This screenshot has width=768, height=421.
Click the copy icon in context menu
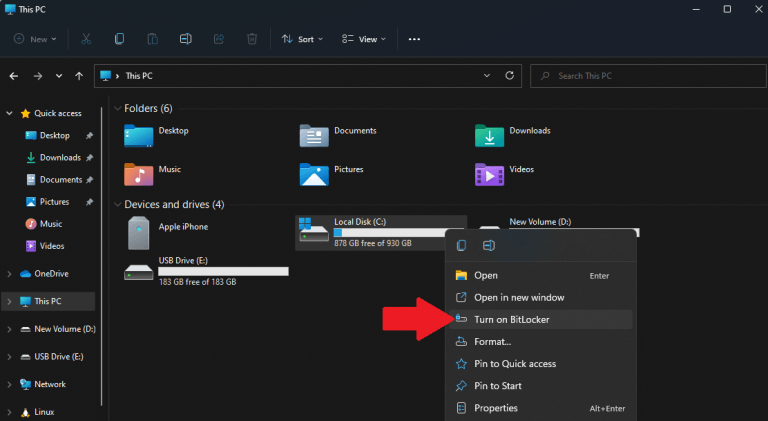coord(461,245)
